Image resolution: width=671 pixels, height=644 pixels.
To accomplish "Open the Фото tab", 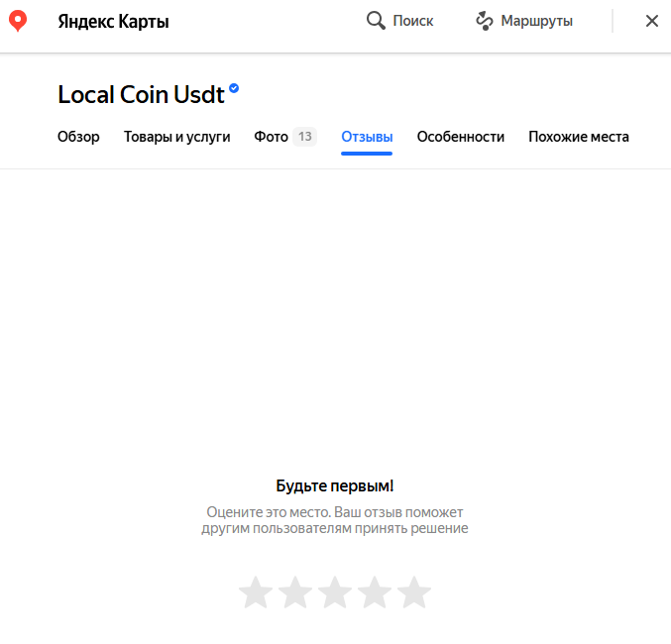I will click(271, 137).
